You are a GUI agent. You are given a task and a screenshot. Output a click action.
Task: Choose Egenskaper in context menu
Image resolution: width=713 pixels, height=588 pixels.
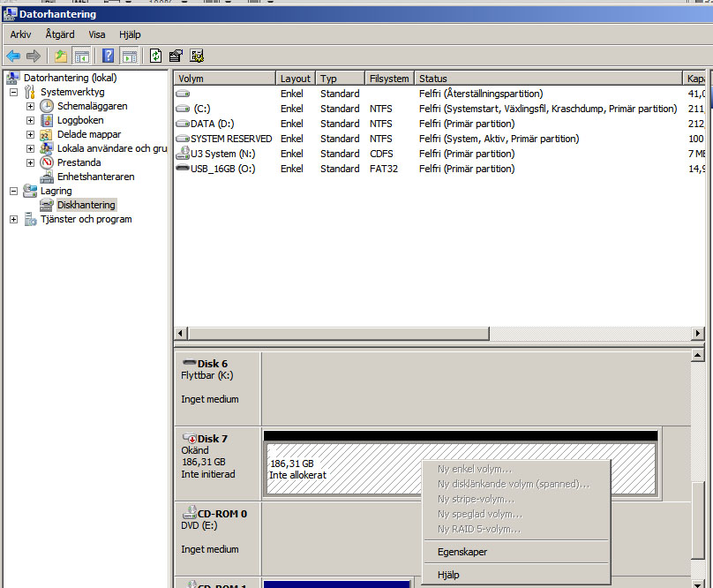click(x=516, y=552)
